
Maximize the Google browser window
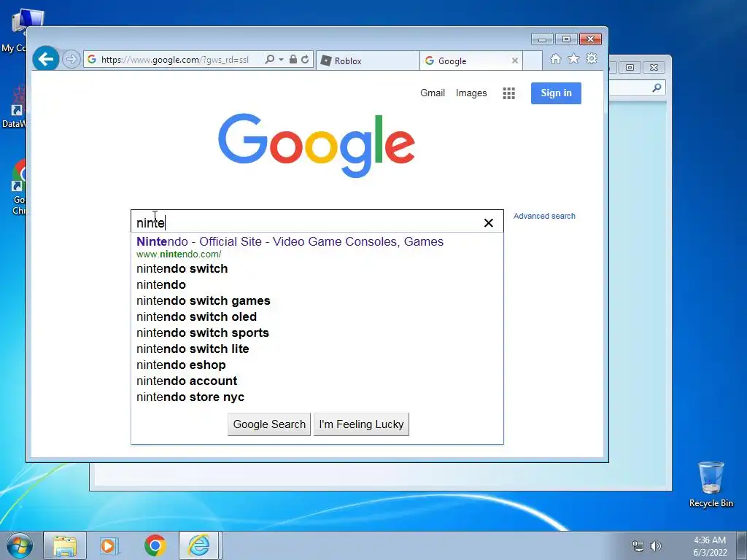566,39
